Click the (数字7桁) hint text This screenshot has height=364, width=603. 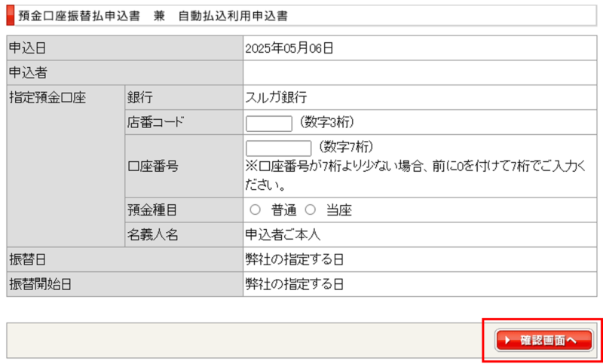coord(346,146)
